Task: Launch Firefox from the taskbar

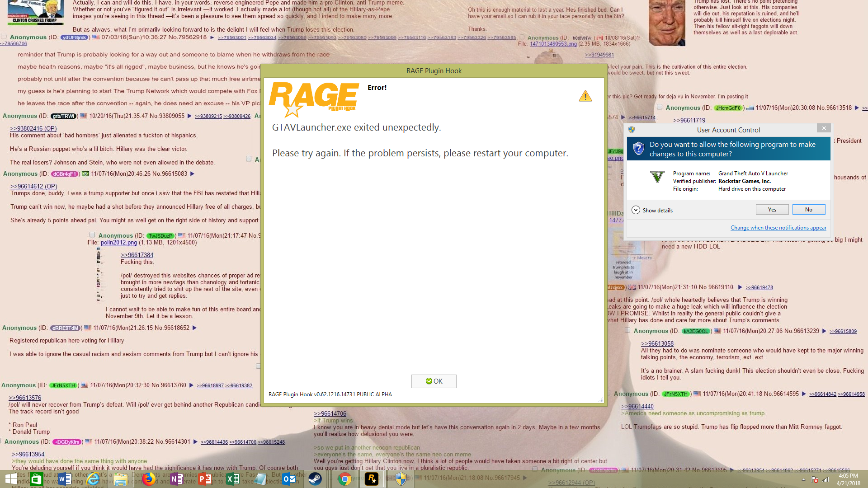Action: (148, 479)
